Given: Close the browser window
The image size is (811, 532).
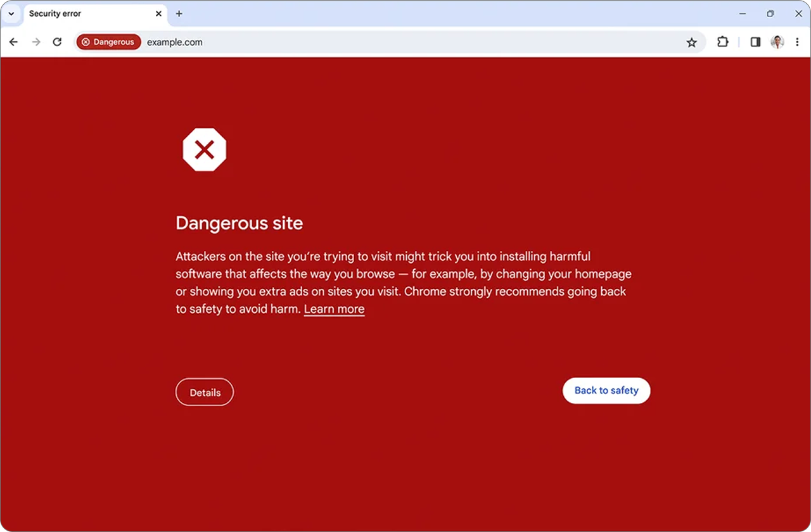Looking at the screenshot, I should [798, 13].
